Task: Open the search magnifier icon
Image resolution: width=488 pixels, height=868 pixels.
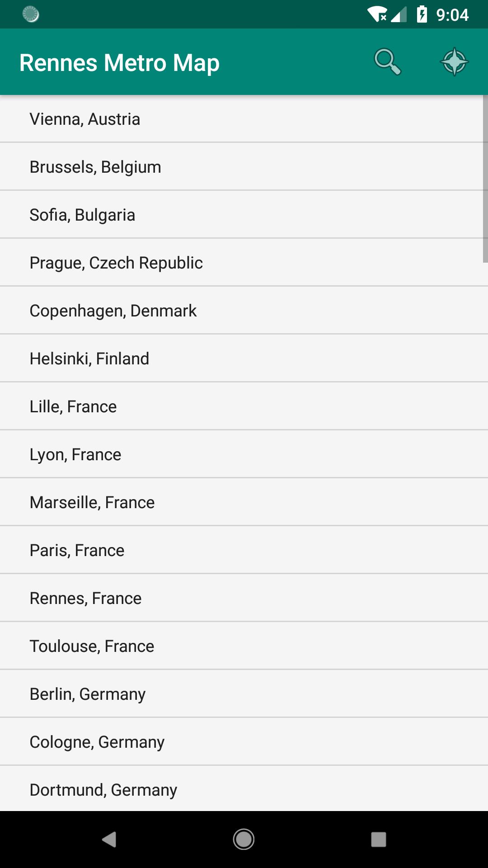Action: 388,62
